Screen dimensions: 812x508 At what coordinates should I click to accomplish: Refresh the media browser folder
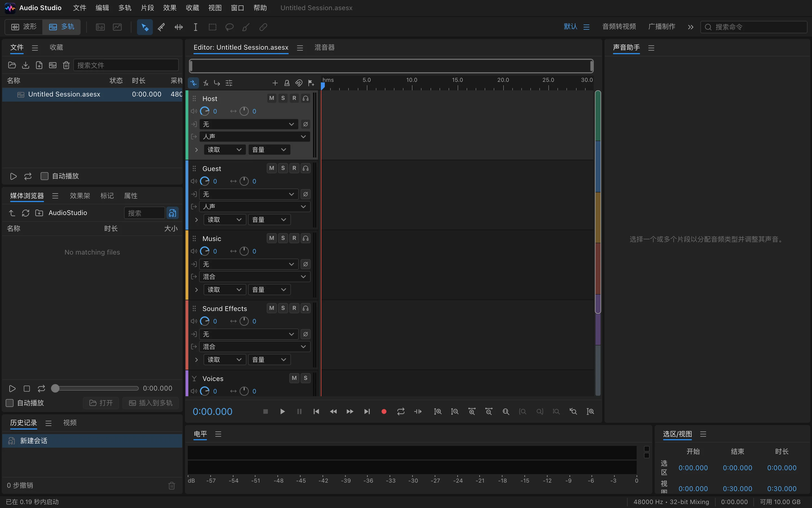pyautogui.click(x=25, y=213)
